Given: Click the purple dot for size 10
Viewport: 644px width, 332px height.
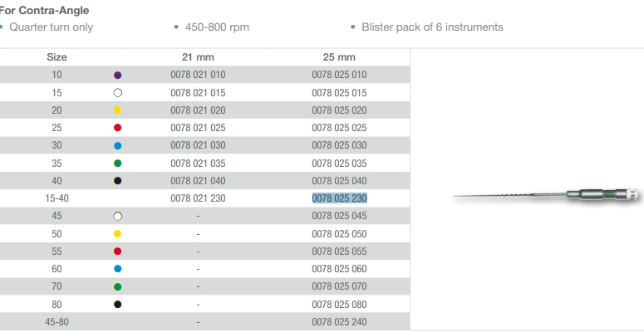Looking at the screenshot, I should [x=117, y=75].
